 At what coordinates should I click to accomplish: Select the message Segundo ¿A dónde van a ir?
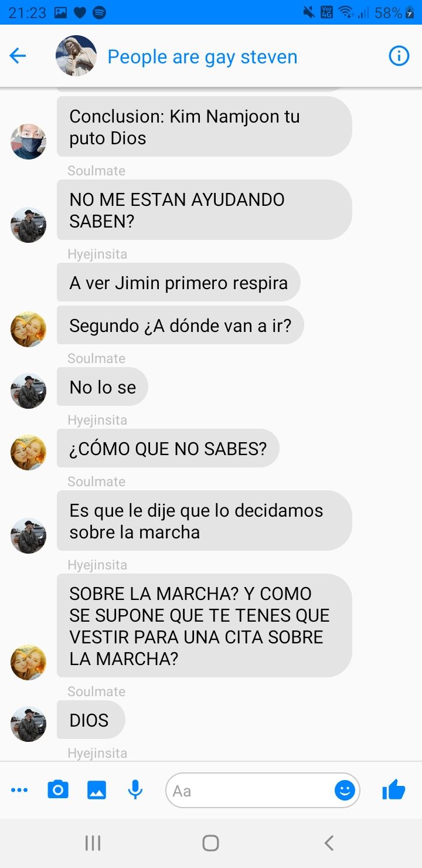pyautogui.click(x=181, y=325)
